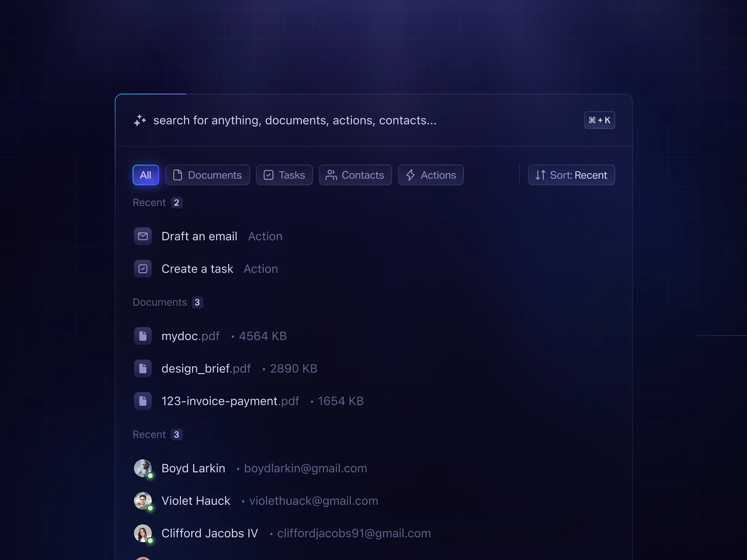Click Violet Hauck contact avatar
The image size is (747, 560).
(143, 500)
